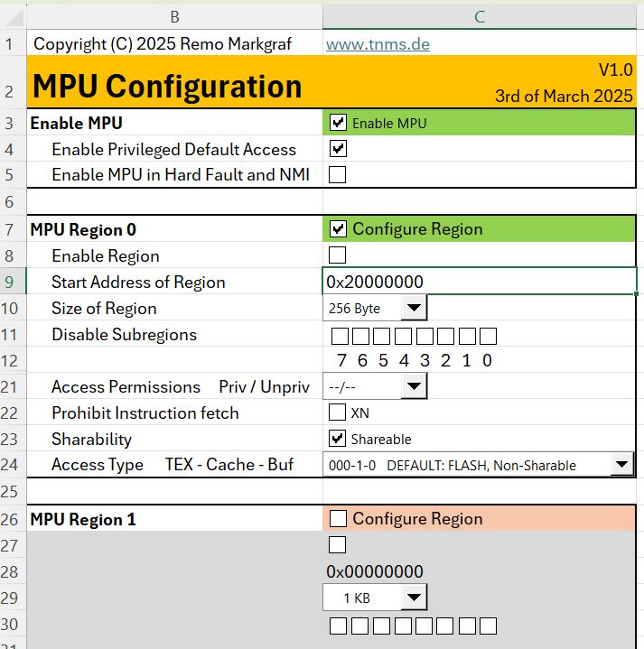Open the 1 KB size dropdown in Region 1
The image size is (644, 649).
[413, 598]
